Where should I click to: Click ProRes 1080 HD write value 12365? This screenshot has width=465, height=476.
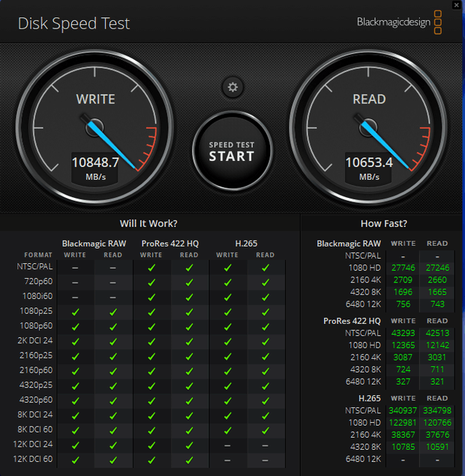[403, 345]
